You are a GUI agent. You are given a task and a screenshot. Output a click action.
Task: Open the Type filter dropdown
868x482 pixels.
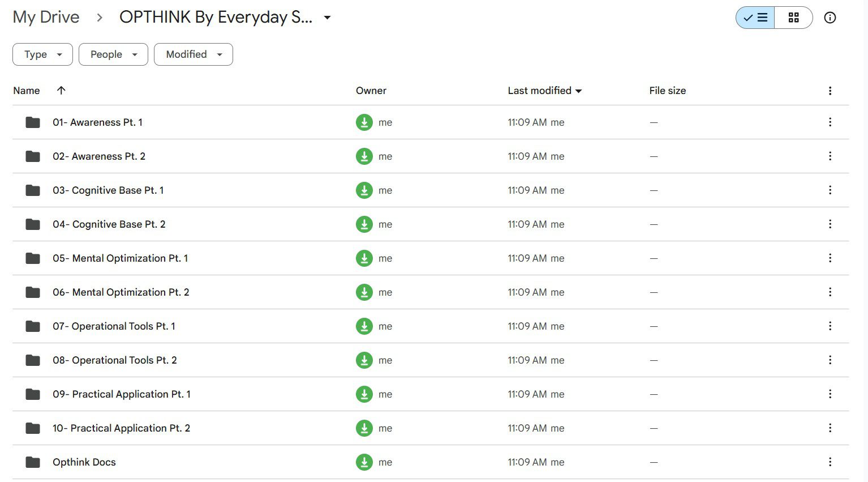tap(42, 54)
